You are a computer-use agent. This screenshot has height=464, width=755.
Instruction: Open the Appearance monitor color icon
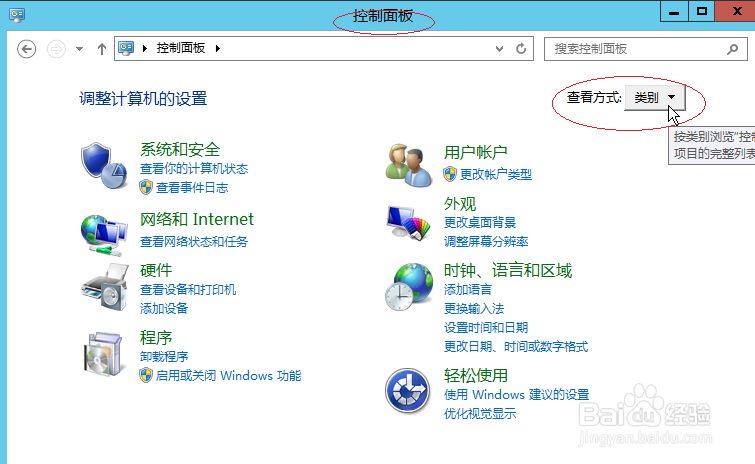coord(408,222)
